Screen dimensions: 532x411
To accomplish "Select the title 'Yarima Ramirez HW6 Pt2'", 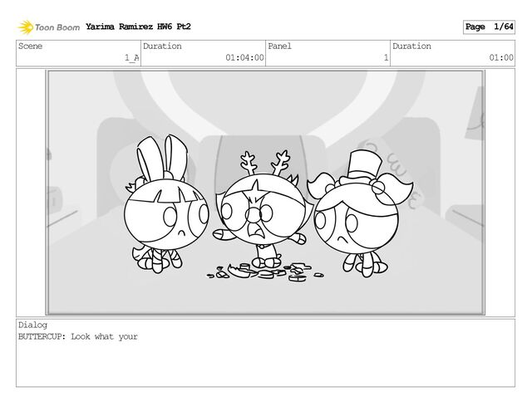I will [138, 27].
